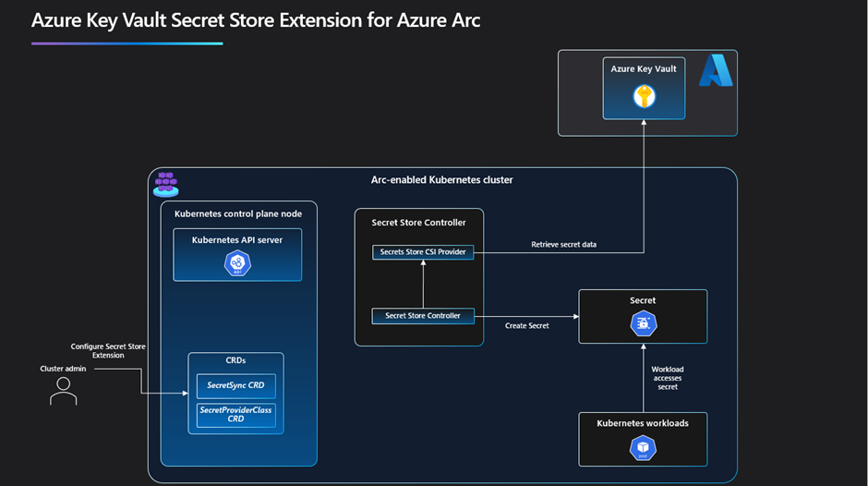Click the Kubernetes workloads pod icon
The image size is (868, 486).
coord(644,448)
